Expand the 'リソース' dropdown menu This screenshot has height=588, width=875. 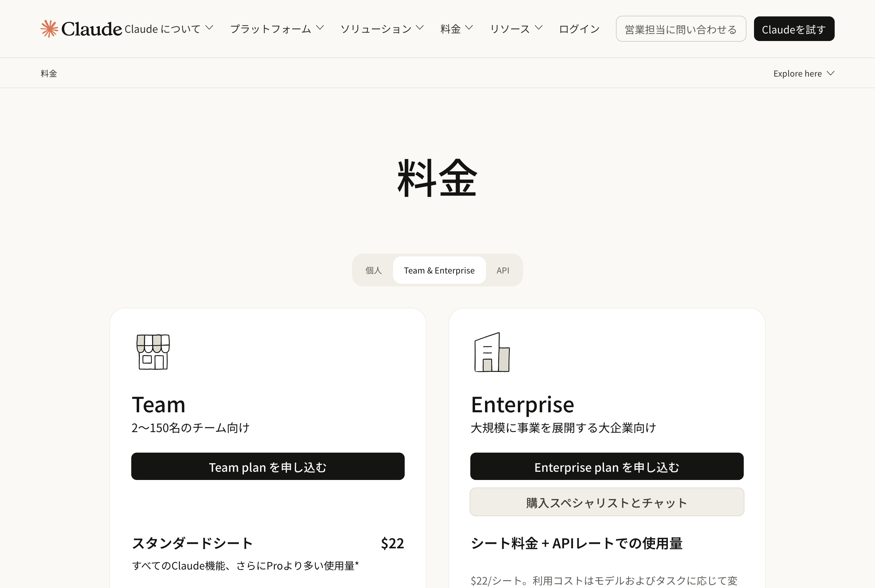[516, 29]
